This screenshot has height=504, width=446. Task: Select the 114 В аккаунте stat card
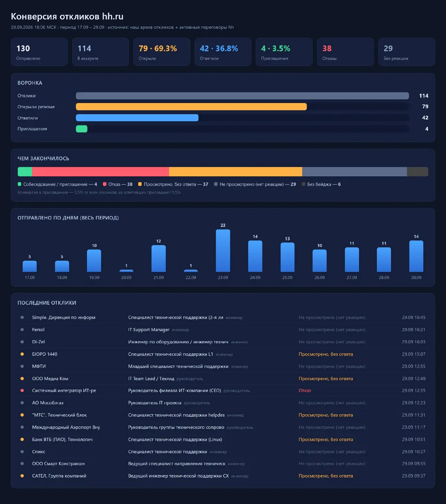pyautogui.click(x=100, y=52)
